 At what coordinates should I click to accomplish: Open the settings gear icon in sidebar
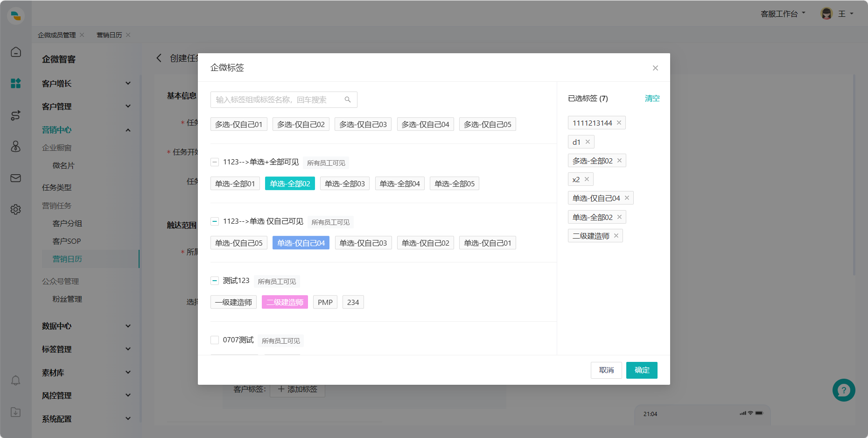click(x=16, y=209)
